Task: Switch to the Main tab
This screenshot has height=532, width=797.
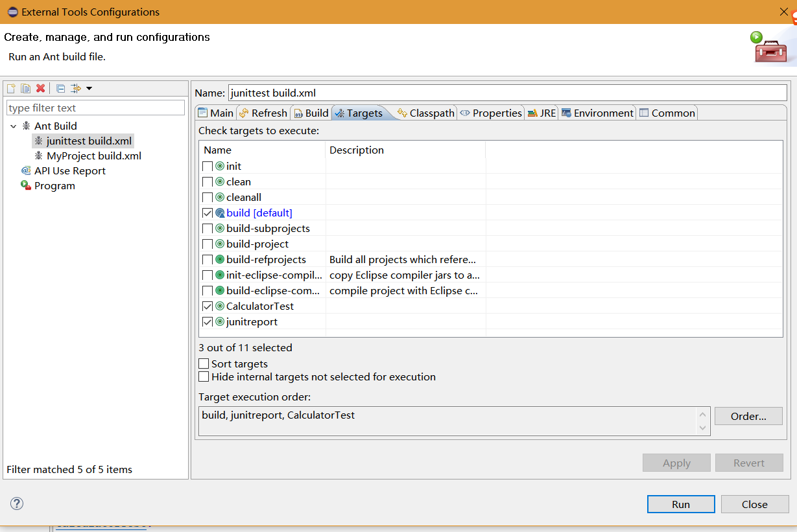Action: coord(215,113)
